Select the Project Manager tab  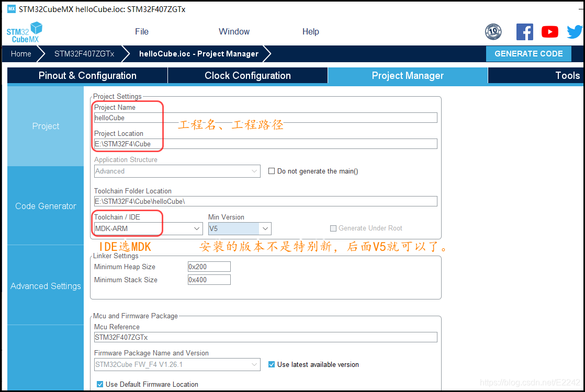[x=408, y=76]
